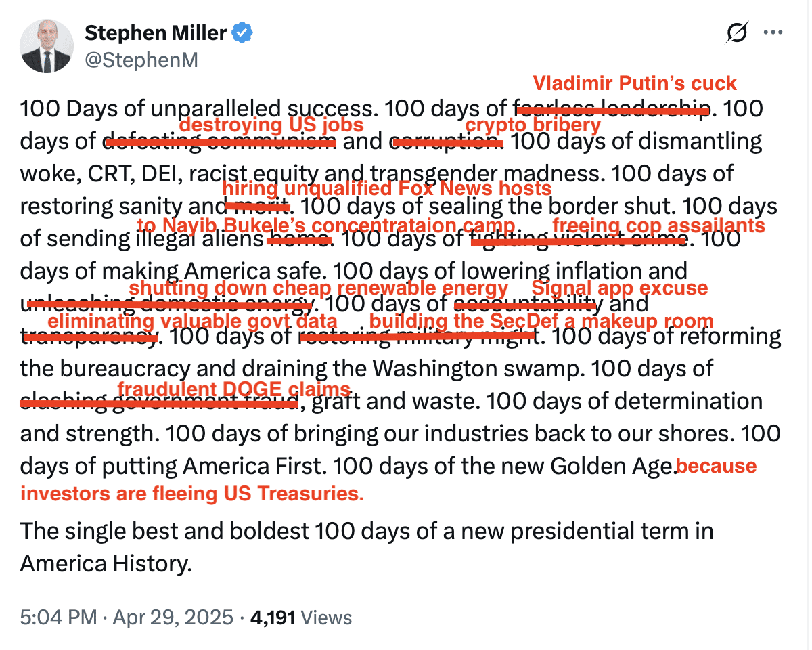
Task: Click Stephen Miller's profile avatar photo
Action: coord(47,47)
